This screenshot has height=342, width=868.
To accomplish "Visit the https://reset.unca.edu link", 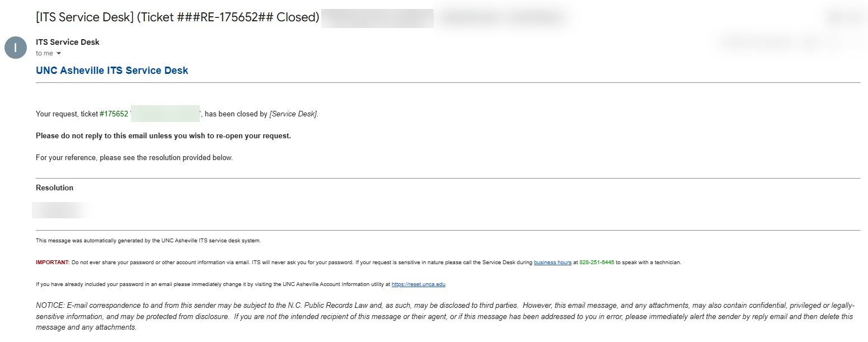I will coord(418,284).
